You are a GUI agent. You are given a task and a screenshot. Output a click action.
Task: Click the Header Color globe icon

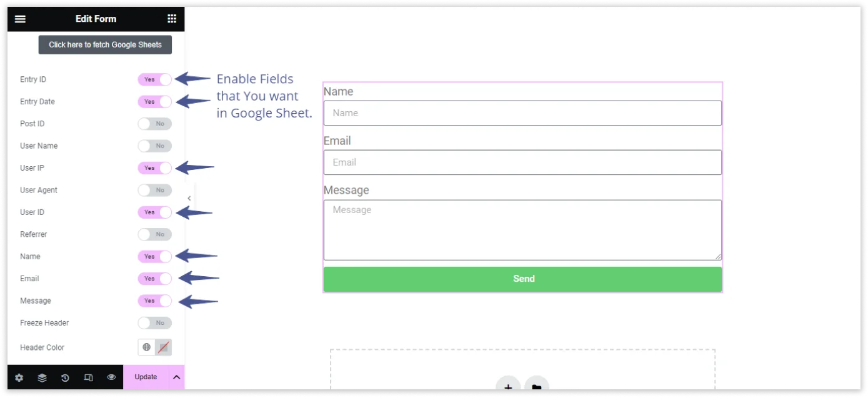coord(147,347)
